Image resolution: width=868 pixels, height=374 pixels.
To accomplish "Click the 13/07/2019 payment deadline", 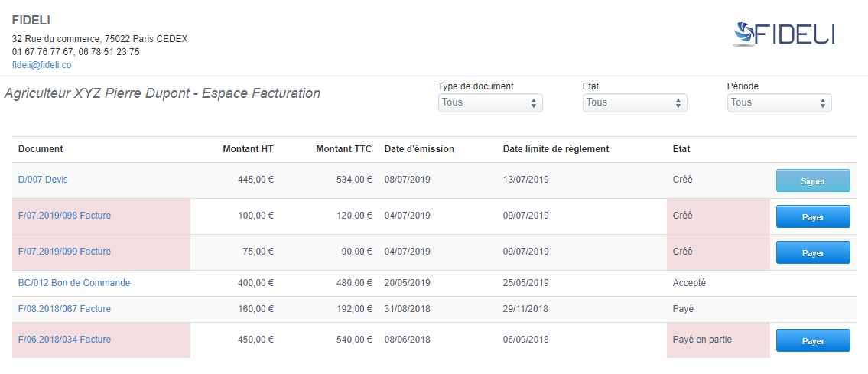I will pos(525,180).
